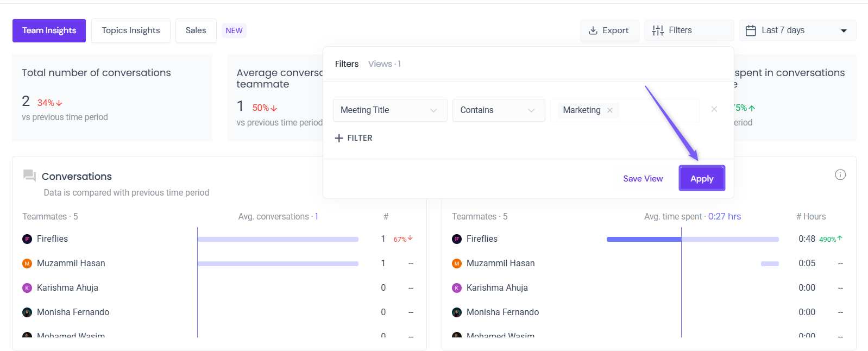The image size is (868, 351).
Task: Switch to the Topics Insights tab
Action: (x=131, y=30)
